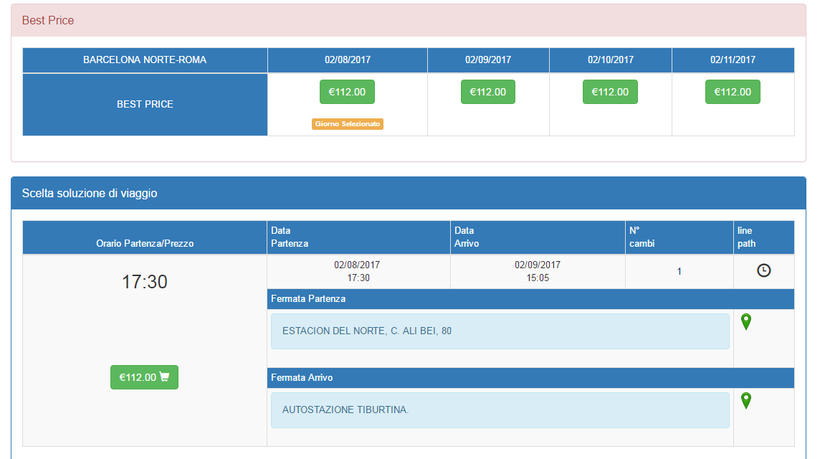
Task: Choose the €112.00 price for 02/09/2017
Action: click(488, 92)
